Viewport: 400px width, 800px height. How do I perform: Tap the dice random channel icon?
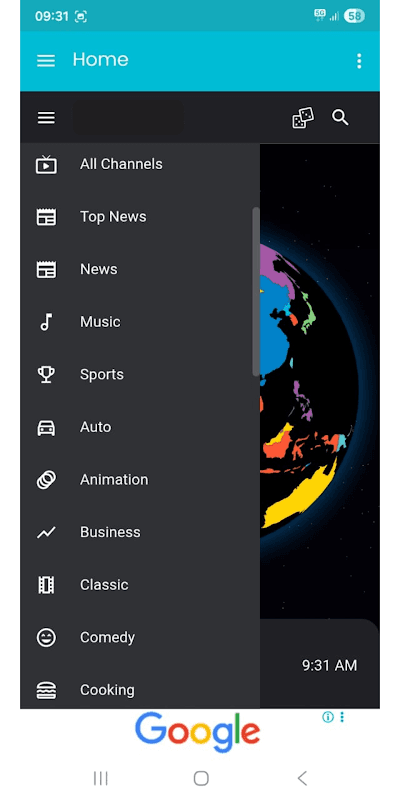pyautogui.click(x=303, y=118)
